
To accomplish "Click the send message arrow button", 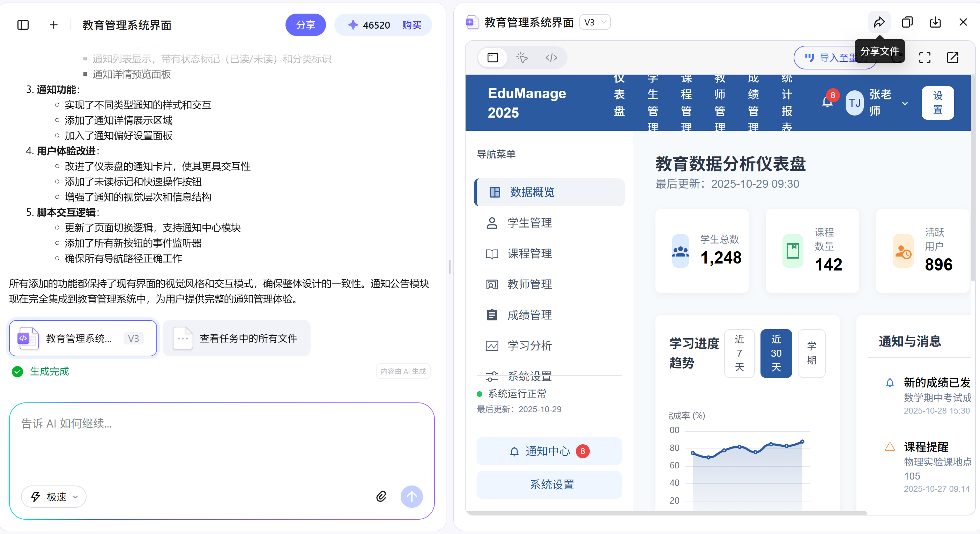I will (411, 497).
